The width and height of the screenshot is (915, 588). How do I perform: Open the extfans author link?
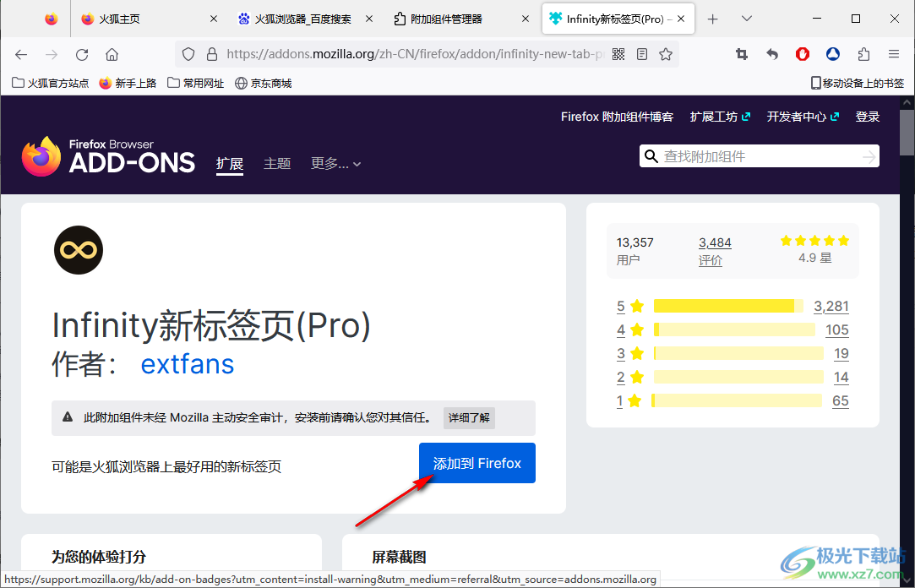(188, 364)
